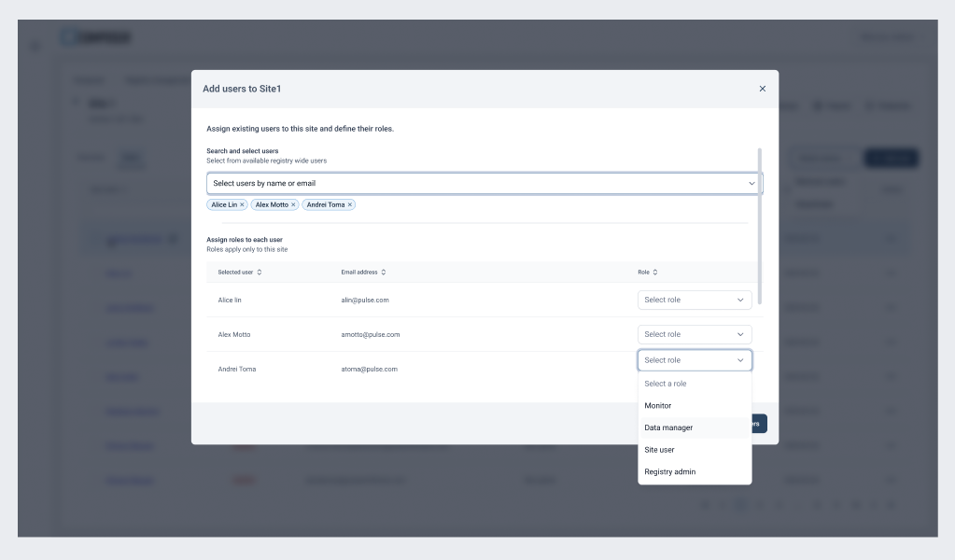Open the role dropdown for Alice lin
The image size is (955, 560).
pos(695,300)
